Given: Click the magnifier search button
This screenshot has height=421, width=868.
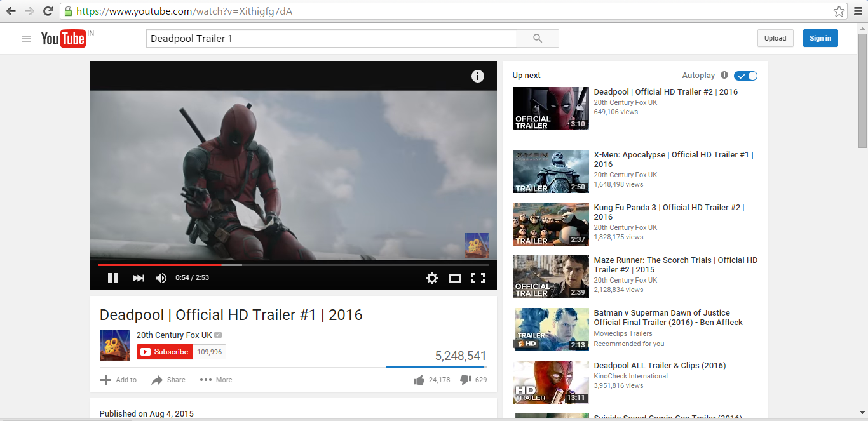Looking at the screenshot, I should pyautogui.click(x=538, y=39).
